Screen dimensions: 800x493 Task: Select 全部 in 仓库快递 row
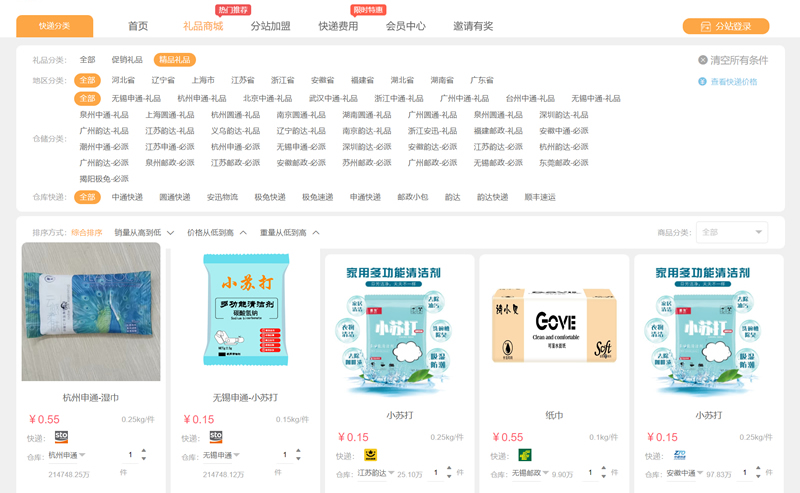[87, 197]
